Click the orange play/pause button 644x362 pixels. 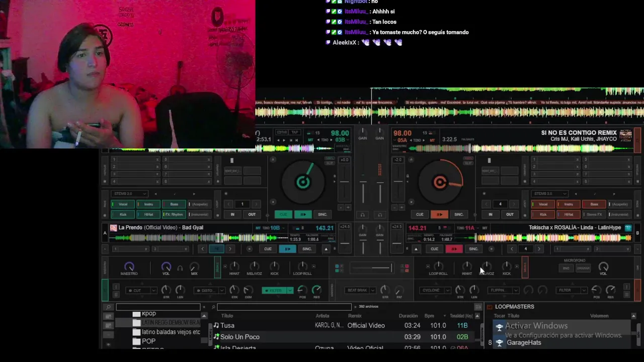439,214
